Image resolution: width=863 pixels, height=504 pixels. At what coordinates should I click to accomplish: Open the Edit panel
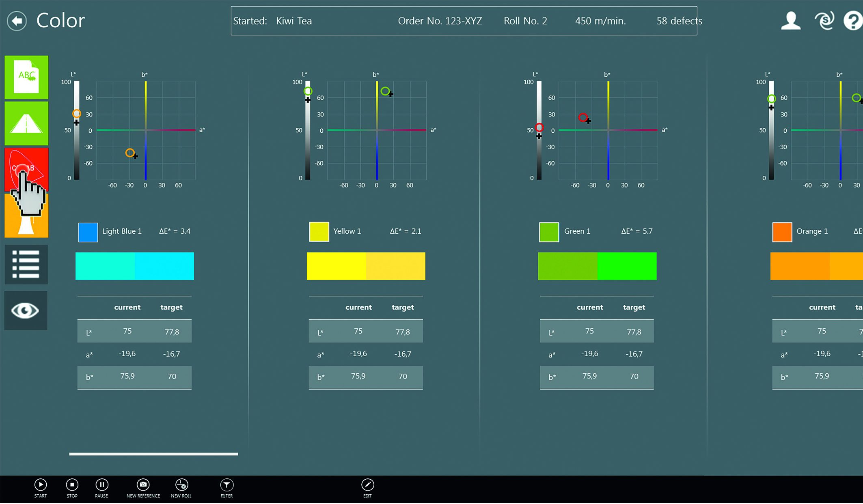pos(367,484)
